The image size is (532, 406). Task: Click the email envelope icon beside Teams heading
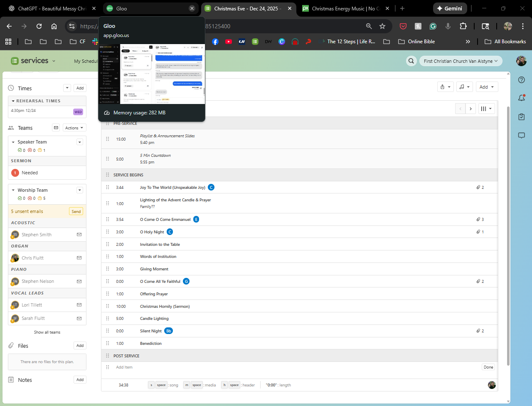point(56,128)
